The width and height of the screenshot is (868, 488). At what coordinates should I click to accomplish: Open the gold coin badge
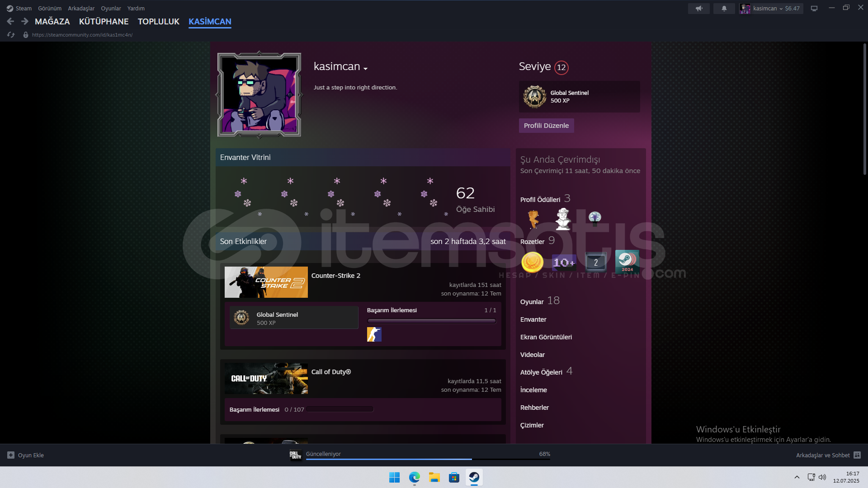pos(533,262)
